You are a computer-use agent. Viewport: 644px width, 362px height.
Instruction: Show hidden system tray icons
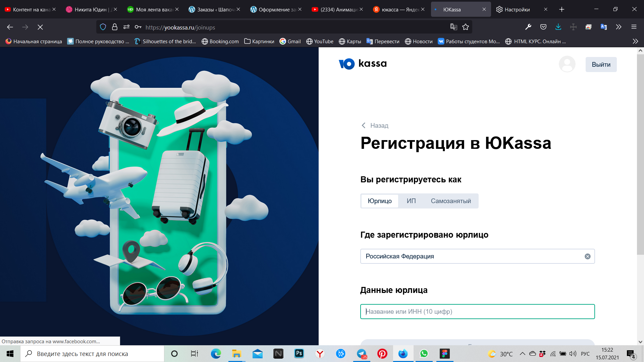(x=522, y=354)
